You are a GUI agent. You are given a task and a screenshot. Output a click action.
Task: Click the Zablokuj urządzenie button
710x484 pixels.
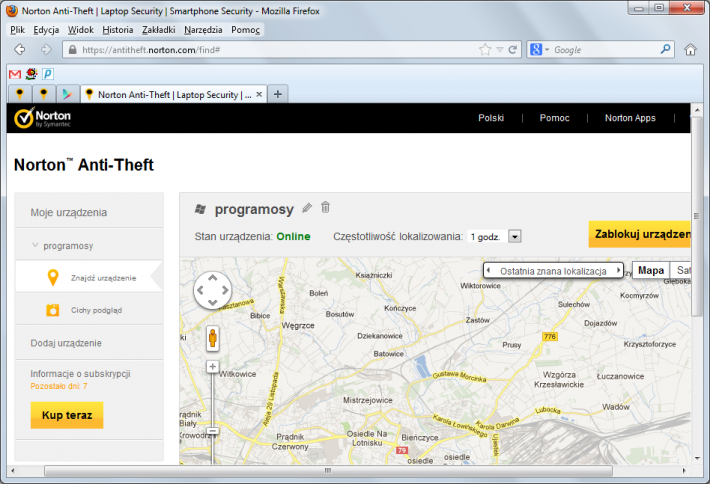pyautogui.click(x=639, y=234)
